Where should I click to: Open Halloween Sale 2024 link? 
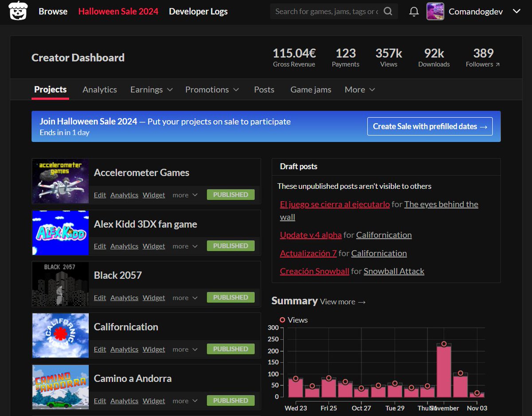click(x=118, y=12)
